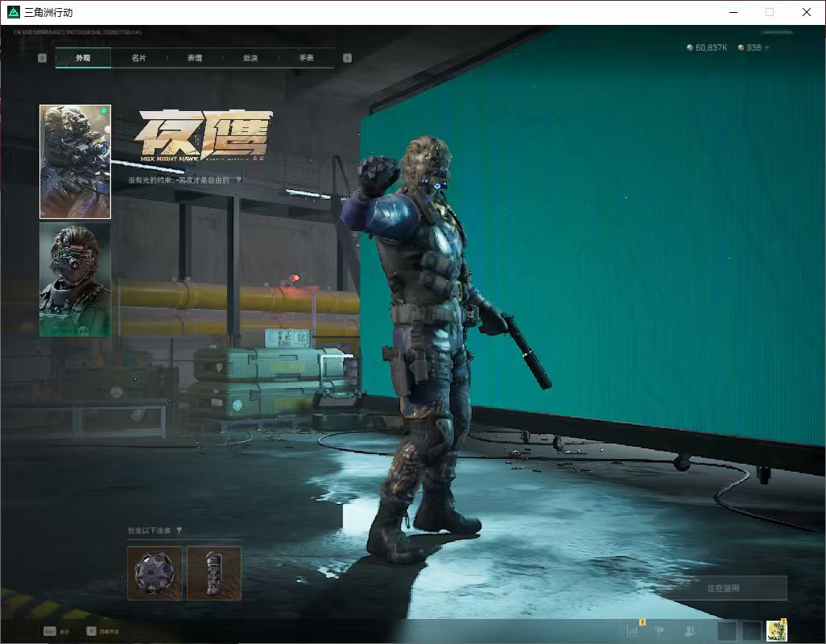The width and height of the screenshot is (826, 644).
Task: Go to the 手表 tab
Action: pyautogui.click(x=306, y=58)
